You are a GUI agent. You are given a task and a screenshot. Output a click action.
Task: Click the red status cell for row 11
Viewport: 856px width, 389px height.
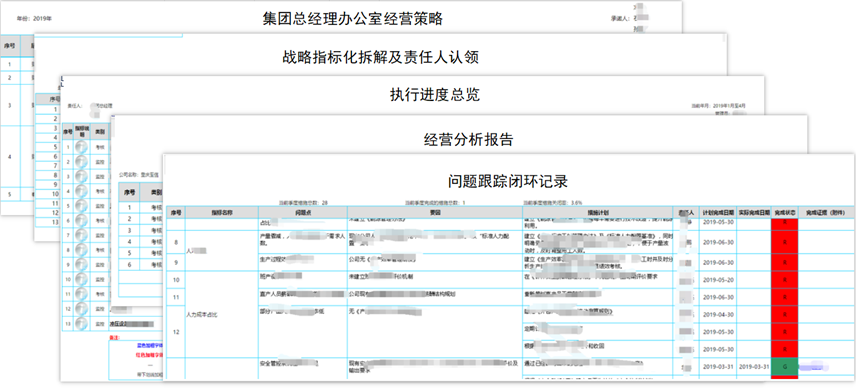click(x=784, y=297)
